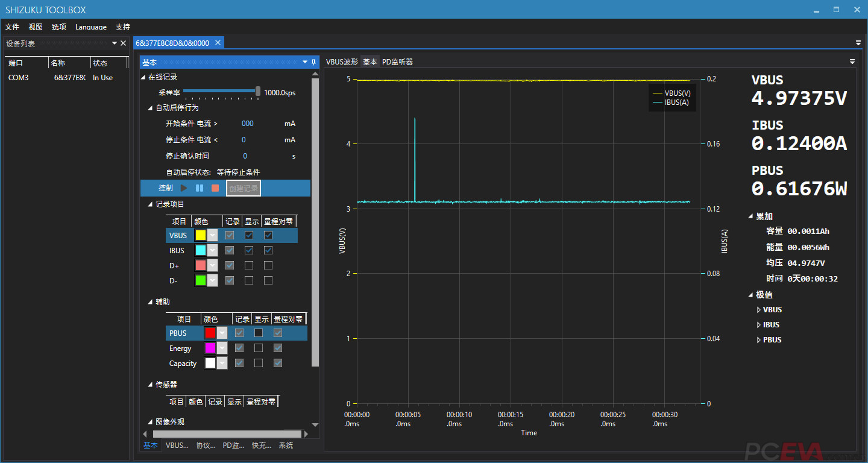This screenshot has height=463, width=868.
Task: Close the 6&377E8C8D&0&0000 document tab
Action: [x=218, y=43]
